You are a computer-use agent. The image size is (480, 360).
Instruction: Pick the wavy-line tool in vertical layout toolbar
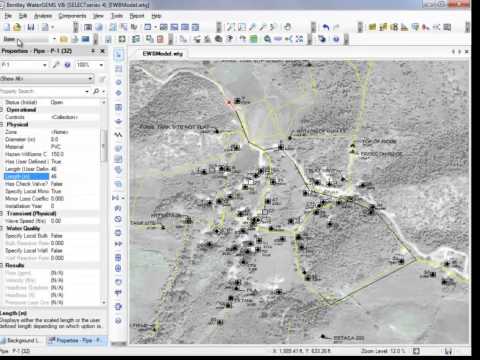click(118, 135)
